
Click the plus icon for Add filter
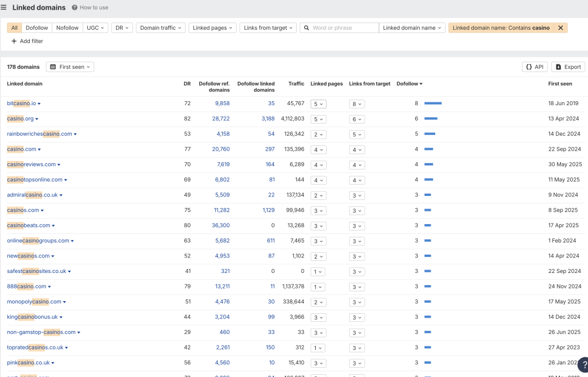(x=14, y=41)
